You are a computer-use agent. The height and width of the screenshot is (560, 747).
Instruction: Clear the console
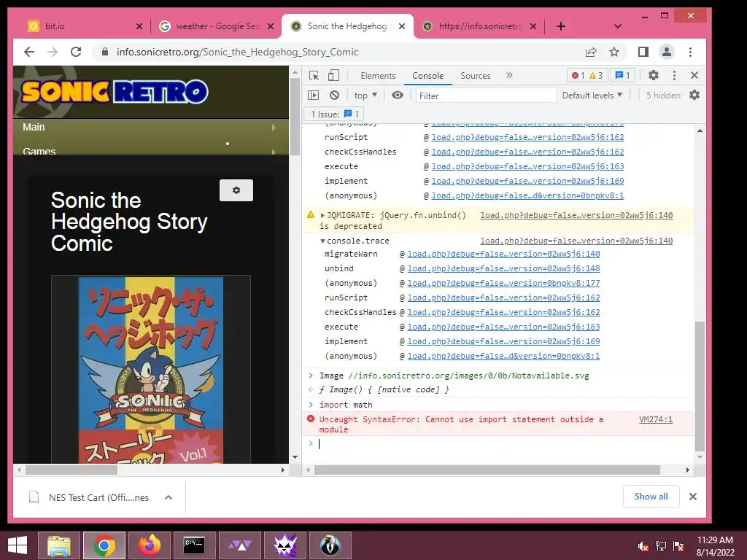334,96
